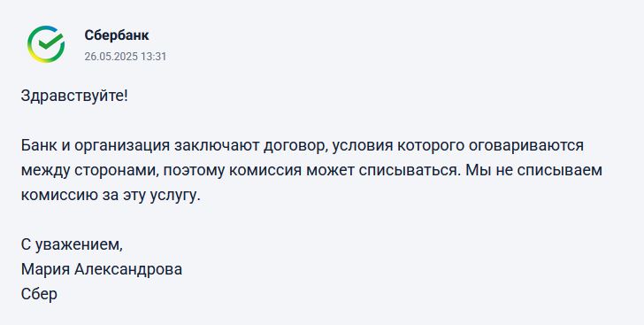Click the 26.05.2025 13:31 timestamp
Screen dimensions: 644x325
(126, 57)
